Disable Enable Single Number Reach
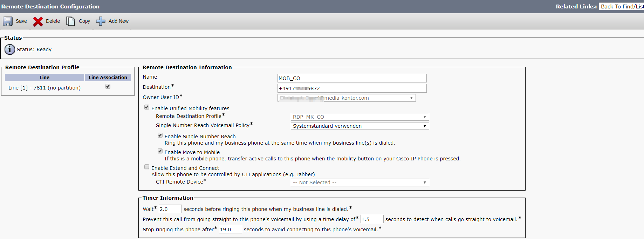Image resolution: width=644 pixels, height=239 pixels. (160, 135)
